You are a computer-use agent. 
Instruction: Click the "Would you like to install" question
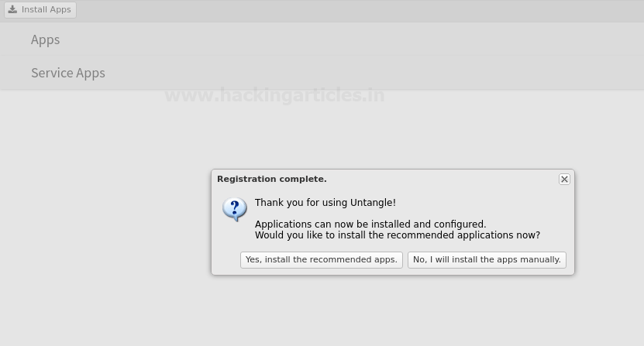[x=397, y=235]
